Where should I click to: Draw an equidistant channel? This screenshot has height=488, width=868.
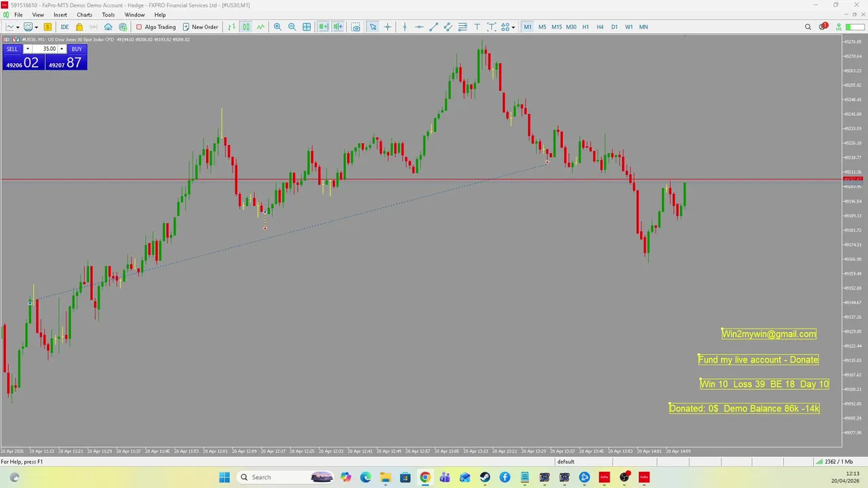point(448,27)
